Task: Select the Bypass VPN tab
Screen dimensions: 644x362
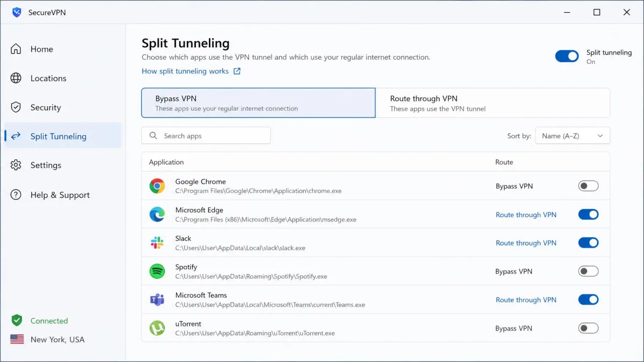Action: 258,103
